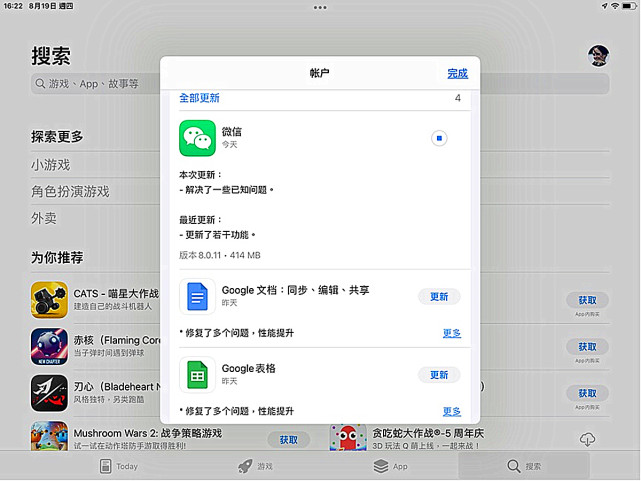Viewport: 641px width, 481px height.
Task: Update Google 表格 app
Action: click(439, 375)
